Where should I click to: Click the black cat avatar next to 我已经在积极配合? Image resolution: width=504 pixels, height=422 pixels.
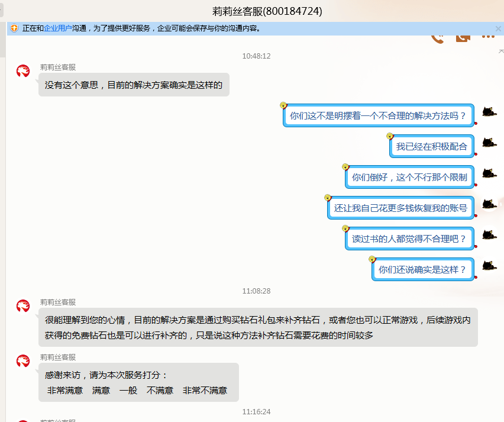click(x=489, y=142)
